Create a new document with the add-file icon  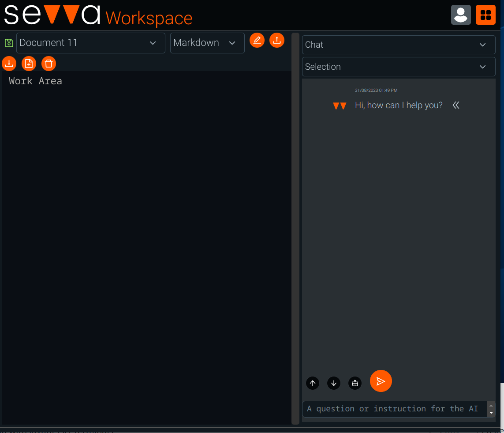click(x=29, y=64)
